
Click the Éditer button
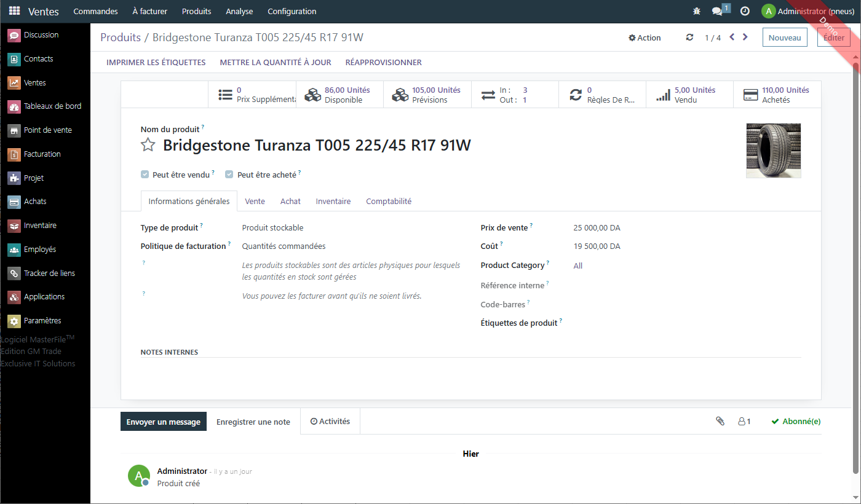(x=834, y=37)
